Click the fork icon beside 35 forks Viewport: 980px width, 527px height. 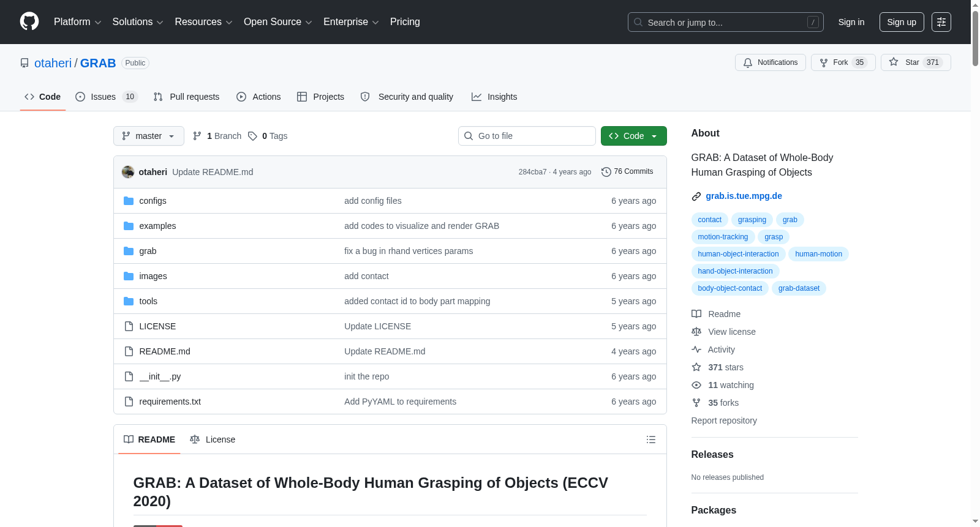696,403
